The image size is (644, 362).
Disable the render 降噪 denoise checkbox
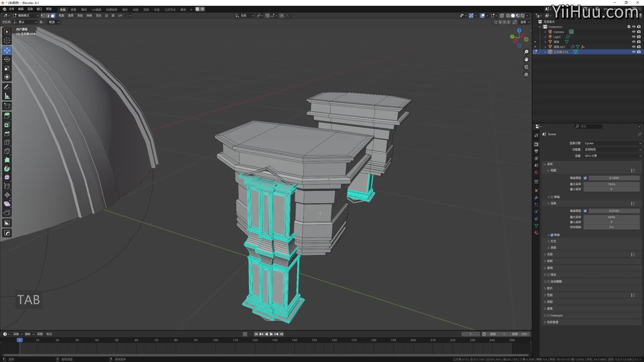552,235
